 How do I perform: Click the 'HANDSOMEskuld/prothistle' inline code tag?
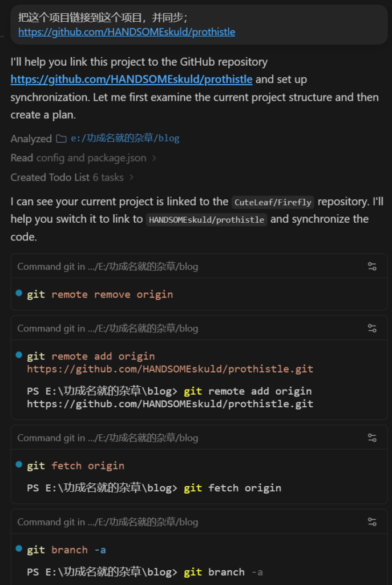click(207, 220)
